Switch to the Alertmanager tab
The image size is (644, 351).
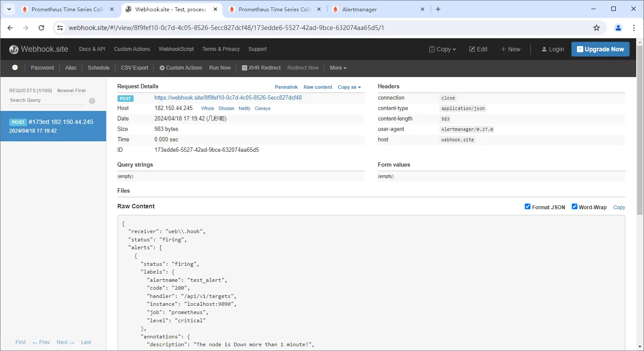[x=359, y=9]
